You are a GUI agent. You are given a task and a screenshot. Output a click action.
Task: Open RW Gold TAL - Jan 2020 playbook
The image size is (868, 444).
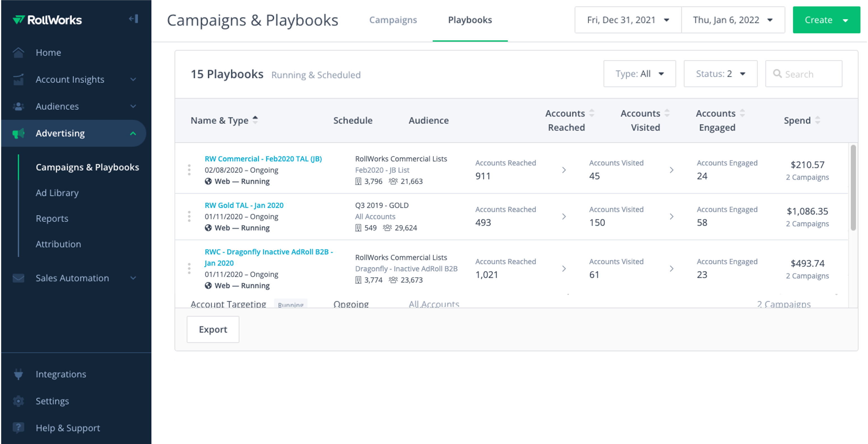coord(244,205)
